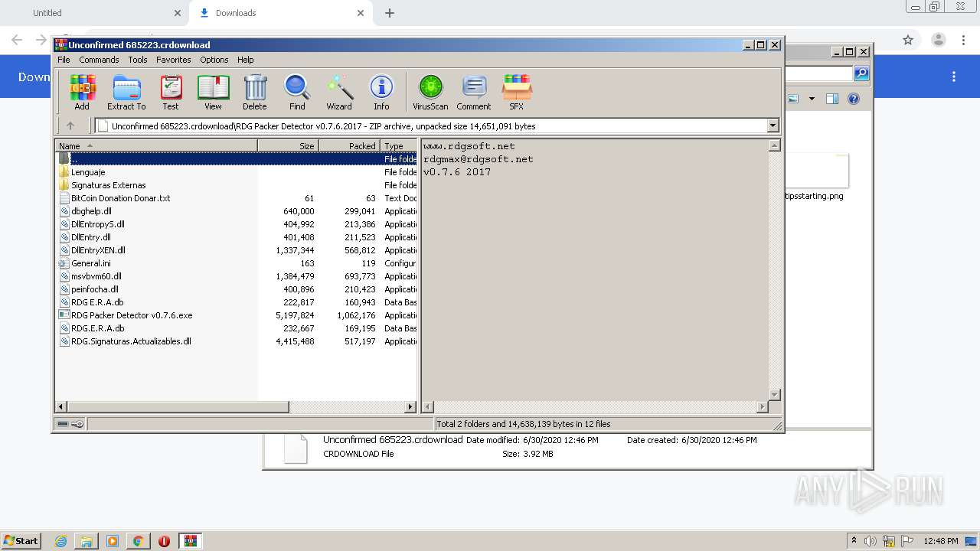980x551 pixels.
Task: Sort files by Packed column header
Action: tap(349, 145)
